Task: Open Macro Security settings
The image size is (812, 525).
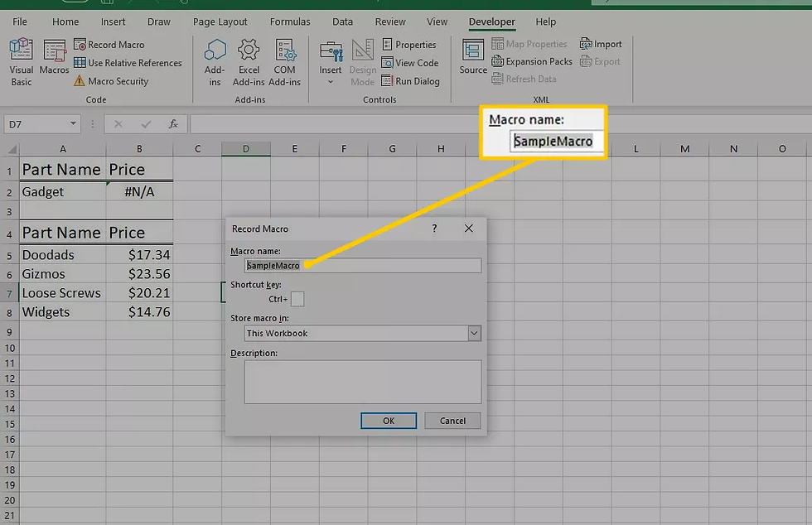Action: tap(111, 81)
